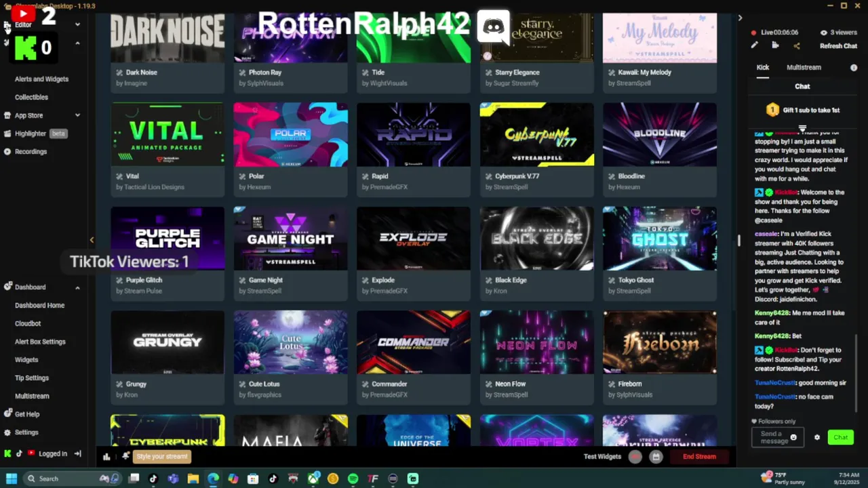Open chat settings gear icon
The height and width of the screenshot is (488, 868).
coord(817,438)
